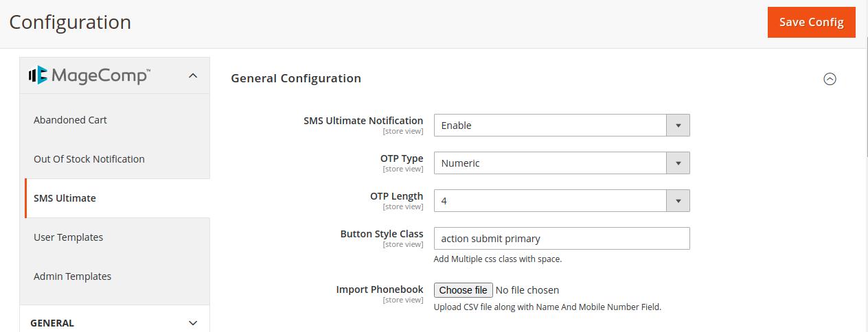Open the SMS Ultimate Notification dropdown
The width and height of the screenshot is (868, 332).
pyautogui.click(x=562, y=126)
